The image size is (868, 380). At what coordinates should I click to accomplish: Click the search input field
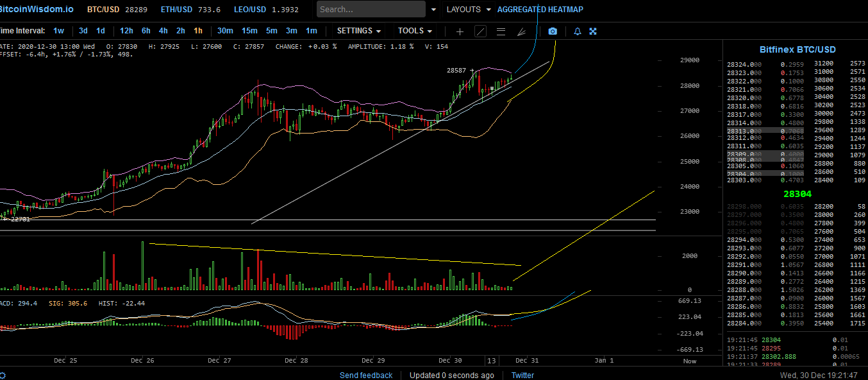coord(371,9)
